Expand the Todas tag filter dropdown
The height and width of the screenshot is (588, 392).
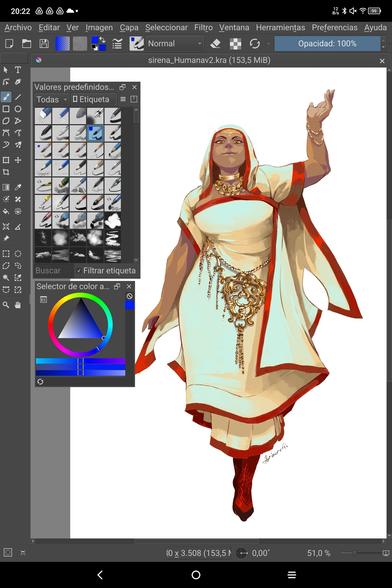(x=51, y=99)
